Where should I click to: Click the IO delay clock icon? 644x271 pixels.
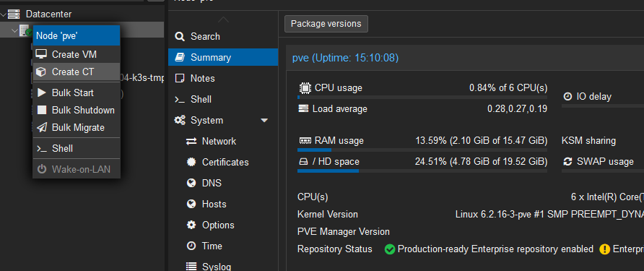567,97
